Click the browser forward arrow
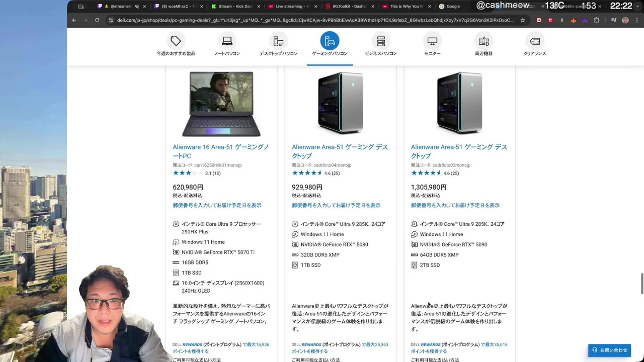Viewport: 644px width, 362px height. 86,20
